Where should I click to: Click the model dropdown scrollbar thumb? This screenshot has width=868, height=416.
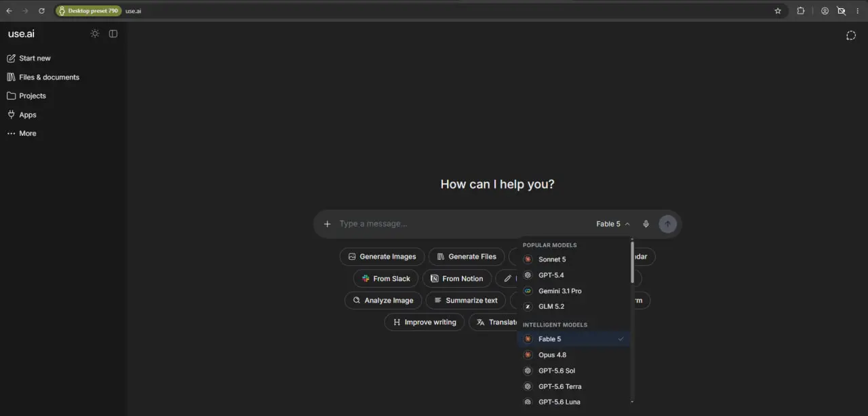click(x=633, y=262)
